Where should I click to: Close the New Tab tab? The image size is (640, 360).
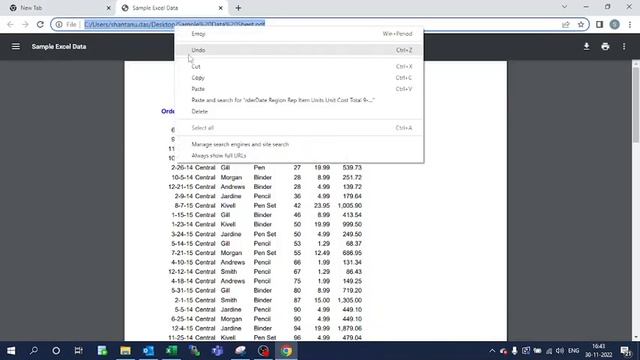point(109,8)
